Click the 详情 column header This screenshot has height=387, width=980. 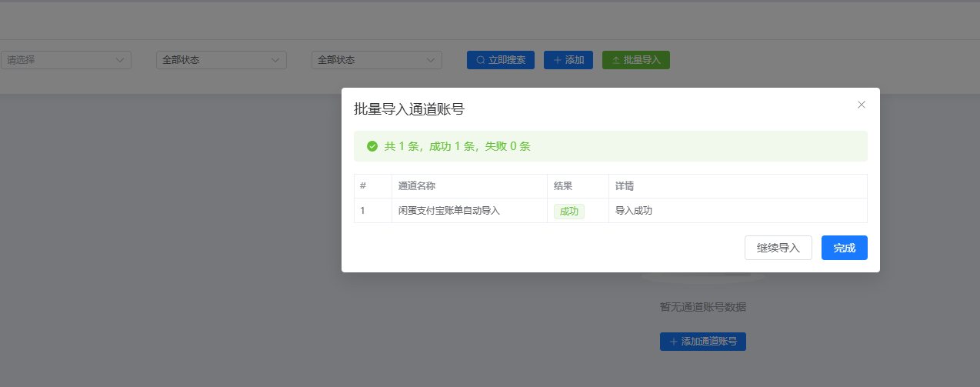click(738, 186)
